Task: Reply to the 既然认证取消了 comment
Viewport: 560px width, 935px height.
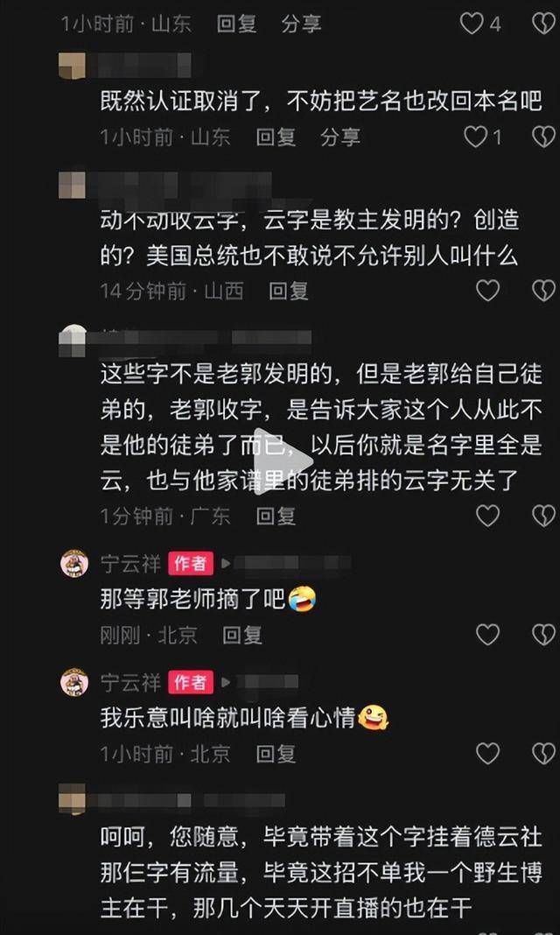Action: click(276, 137)
